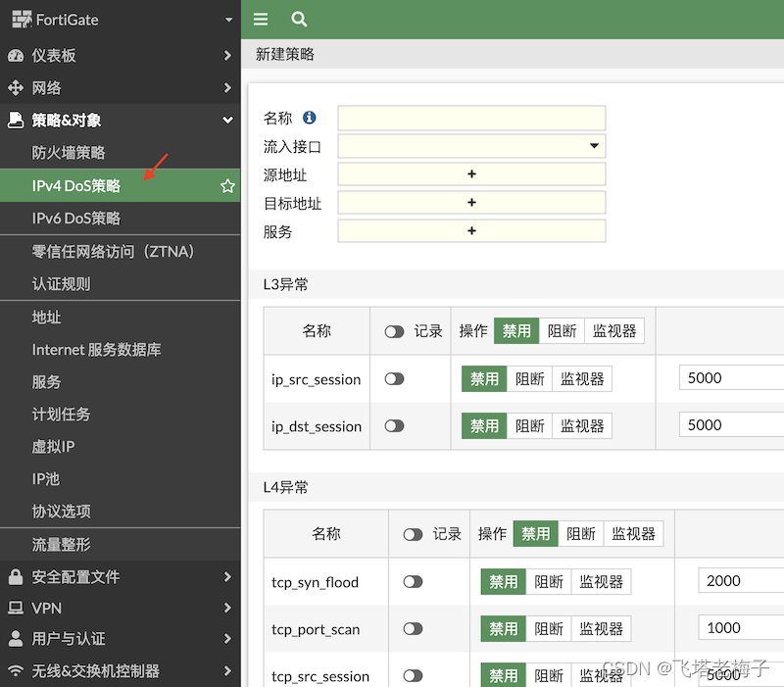Click the 仪表板 dashboard gauge icon
Viewport: 784px width, 687px height.
tap(16, 56)
